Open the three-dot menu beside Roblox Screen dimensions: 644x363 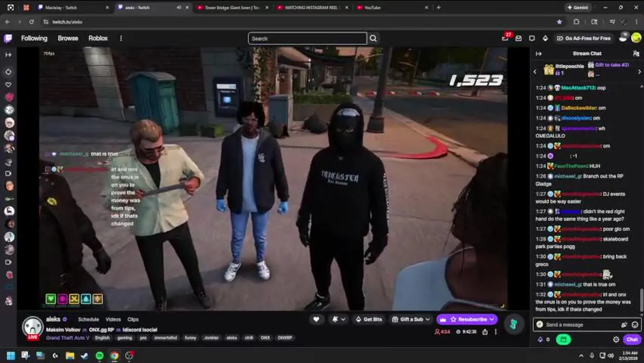coord(120,38)
